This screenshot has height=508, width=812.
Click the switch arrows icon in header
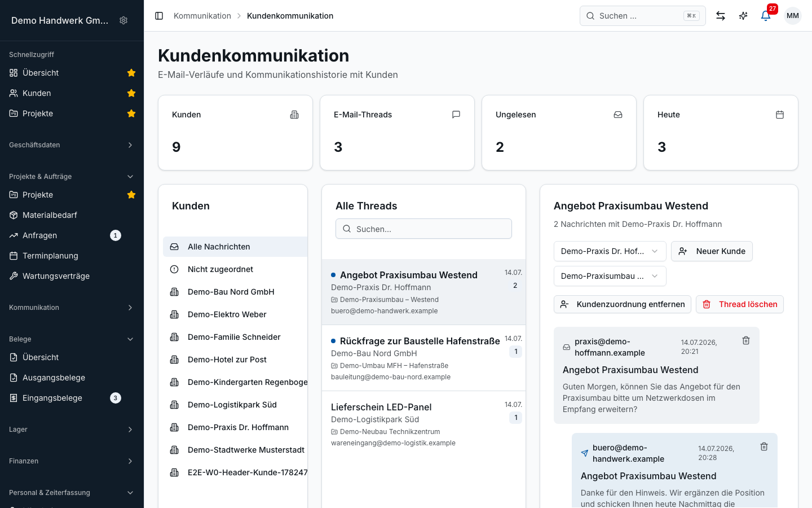tap(721, 16)
